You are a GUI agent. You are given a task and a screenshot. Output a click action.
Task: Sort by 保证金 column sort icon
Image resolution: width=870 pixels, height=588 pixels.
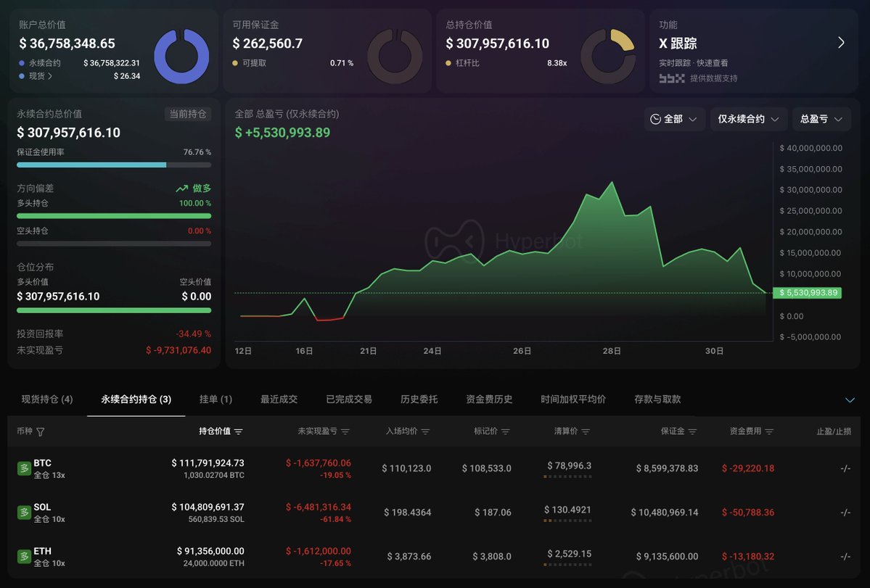tap(692, 431)
